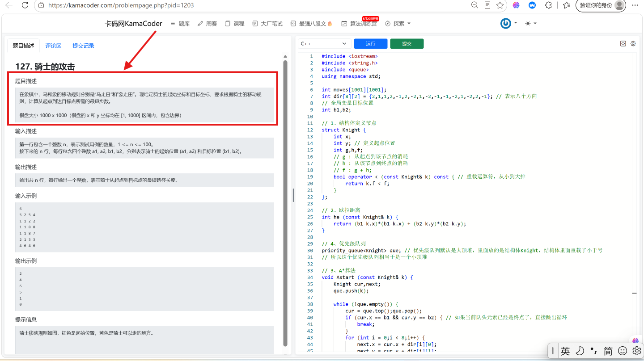Go back with the browser back arrow

click(x=9, y=5)
